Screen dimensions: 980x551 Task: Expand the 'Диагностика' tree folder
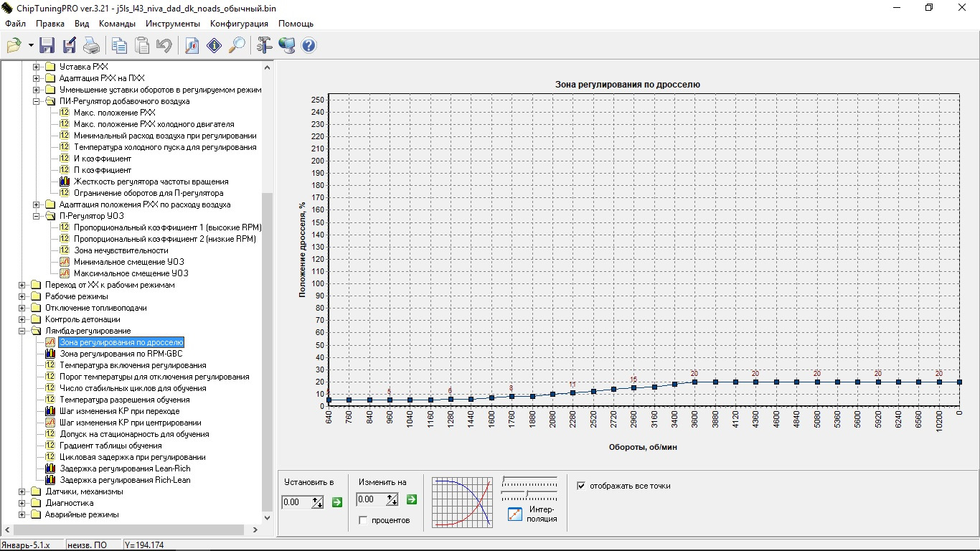coord(23,503)
